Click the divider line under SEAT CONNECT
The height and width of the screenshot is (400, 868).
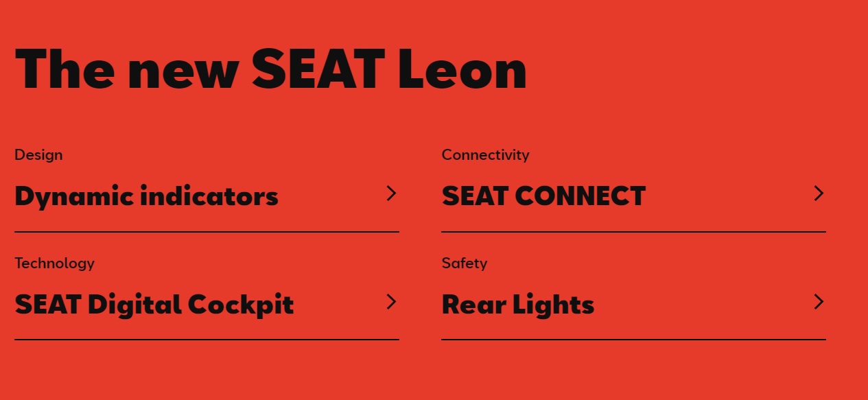click(x=633, y=232)
